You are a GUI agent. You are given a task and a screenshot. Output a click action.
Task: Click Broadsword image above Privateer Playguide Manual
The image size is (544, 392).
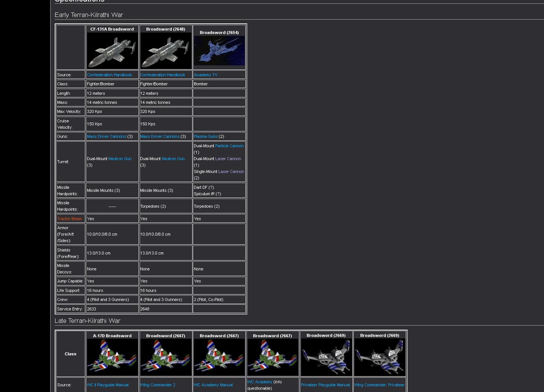click(326, 357)
